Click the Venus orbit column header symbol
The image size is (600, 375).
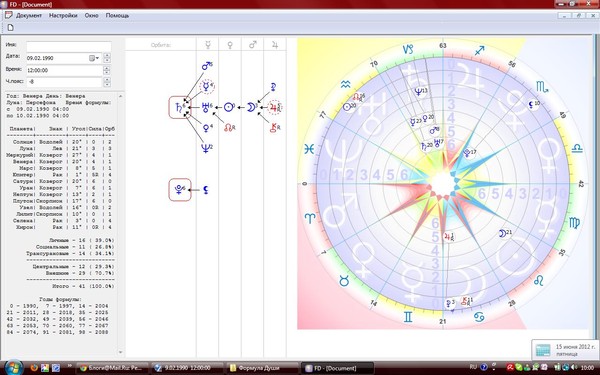click(230, 45)
